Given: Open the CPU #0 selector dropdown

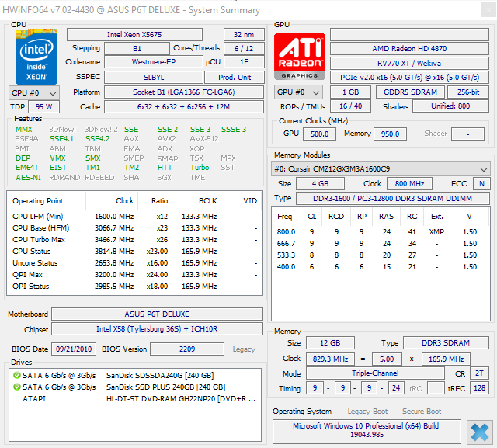Looking at the screenshot, I should point(33,93).
